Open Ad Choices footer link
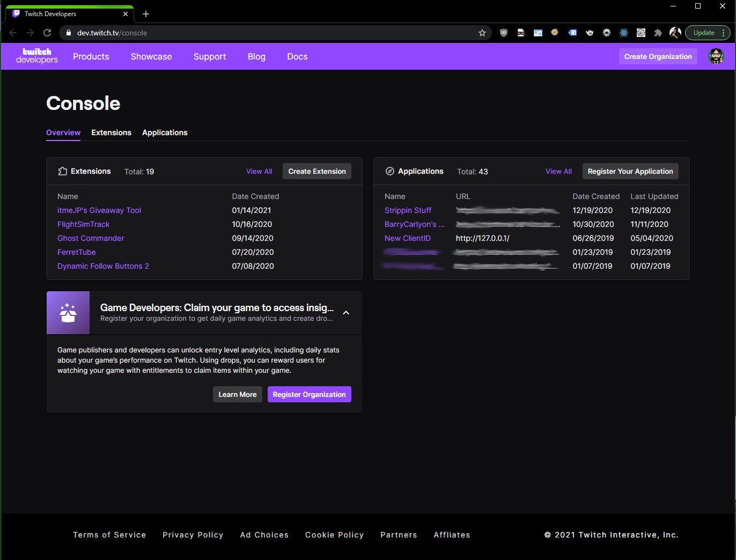This screenshot has height=560, width=736. (x=264, y=535)
